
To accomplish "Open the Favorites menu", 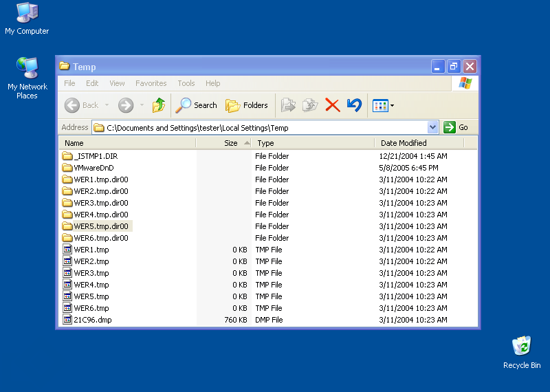I will point(151,83).
